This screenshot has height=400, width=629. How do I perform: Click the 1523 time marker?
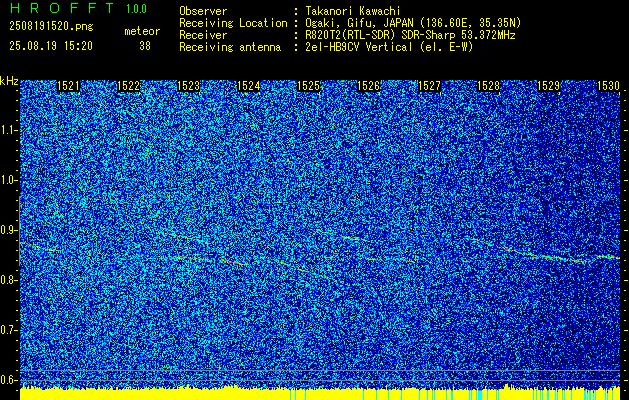[188, 86]
